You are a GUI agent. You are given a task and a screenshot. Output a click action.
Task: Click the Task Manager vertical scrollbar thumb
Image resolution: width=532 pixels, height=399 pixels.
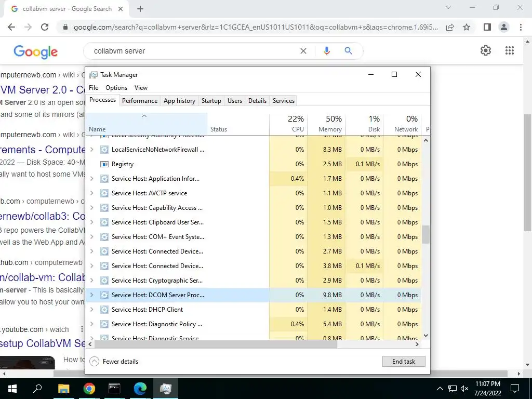tap(426, 235)
